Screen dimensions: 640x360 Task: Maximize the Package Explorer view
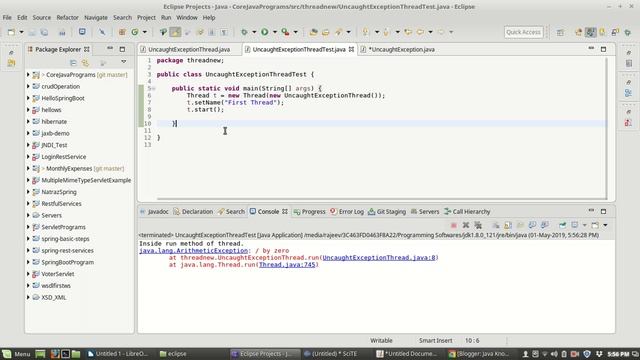point(122,49)
